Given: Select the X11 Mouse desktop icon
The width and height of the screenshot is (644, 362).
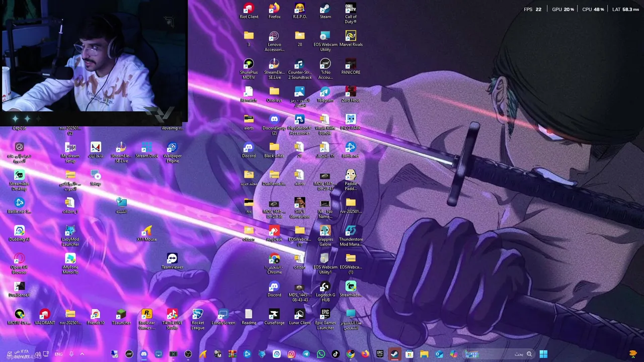Looking at the screenshot, I should (147, 233).
